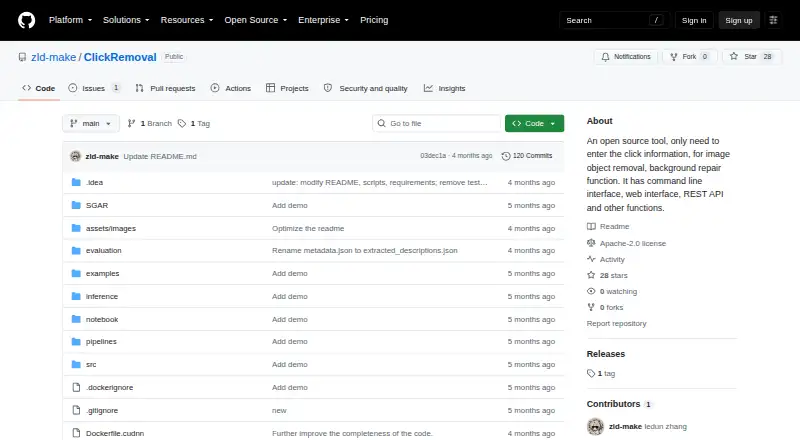
Task: Open the pipelines folder
Action: click(101, 341)
